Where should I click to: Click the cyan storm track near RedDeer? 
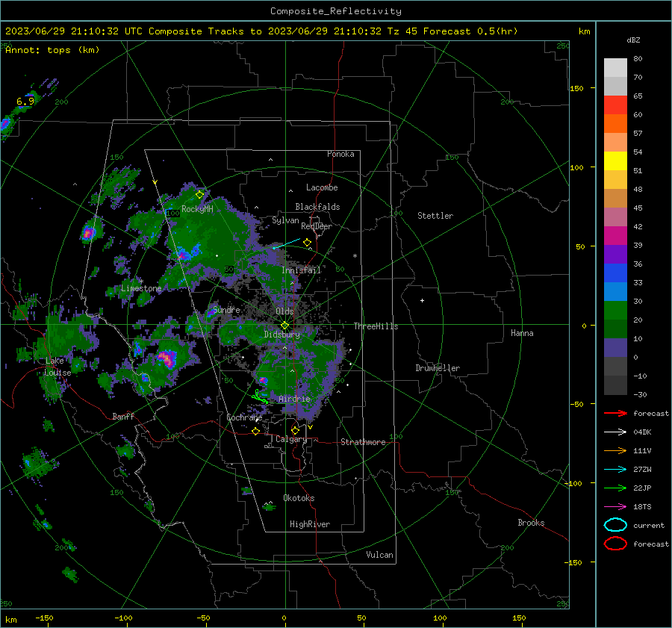click(287, 243)
